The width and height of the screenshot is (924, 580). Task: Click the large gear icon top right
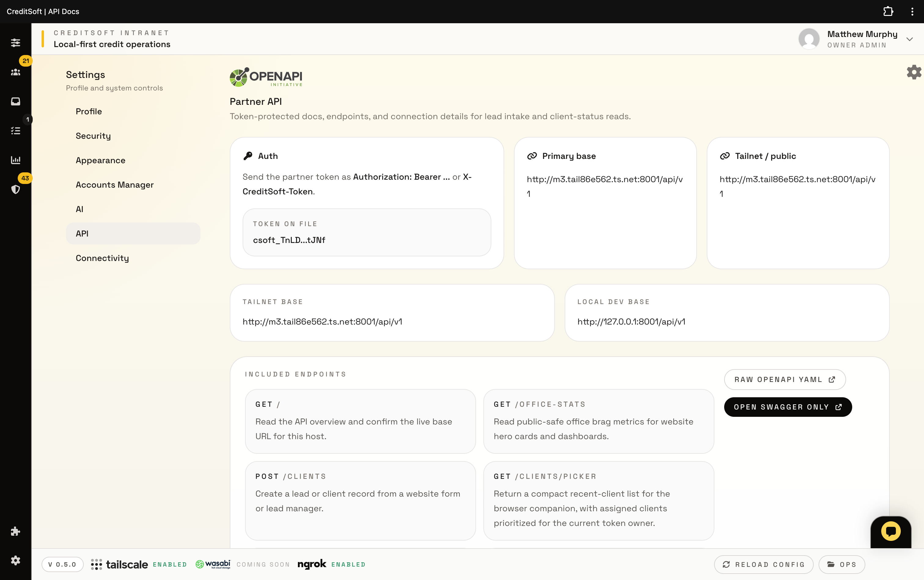(914, 72)
